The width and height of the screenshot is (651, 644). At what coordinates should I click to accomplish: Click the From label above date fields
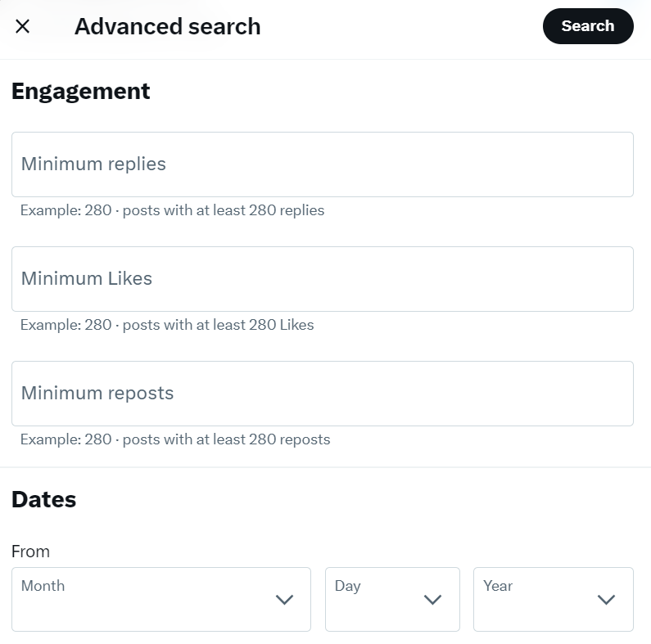coord(30,552)
